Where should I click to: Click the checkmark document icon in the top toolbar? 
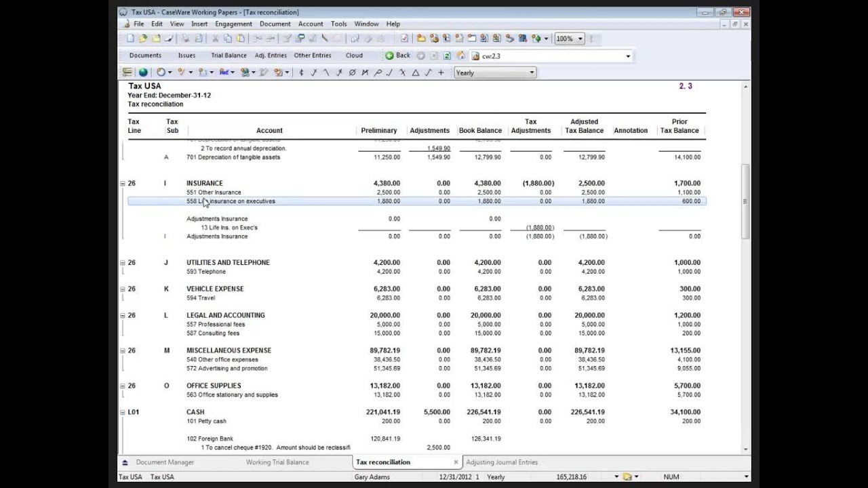(x=404, y=39)
